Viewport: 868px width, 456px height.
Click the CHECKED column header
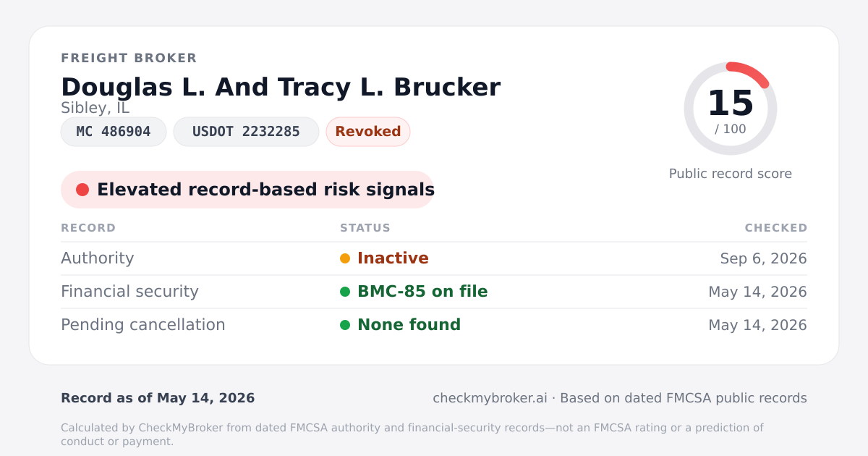pos(776,228)
